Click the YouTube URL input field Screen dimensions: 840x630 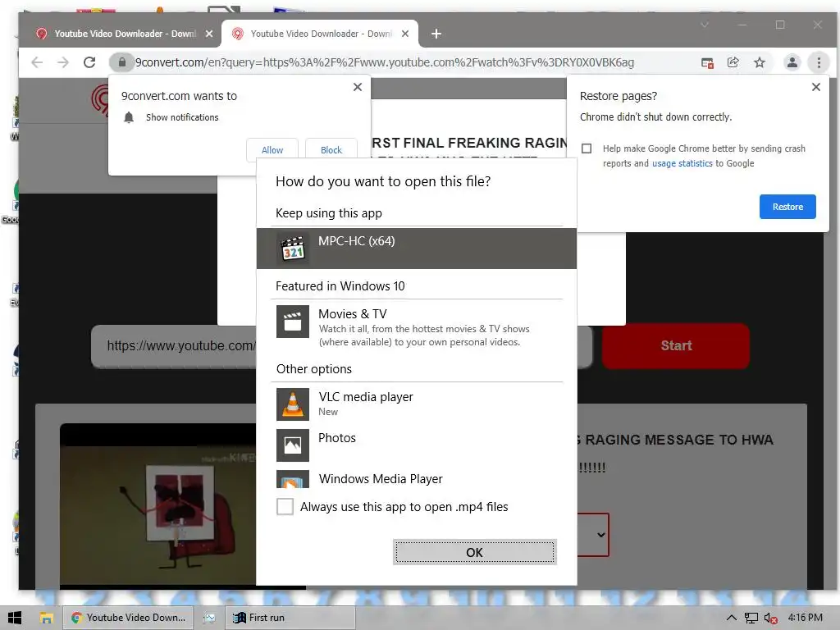(174, 346)
